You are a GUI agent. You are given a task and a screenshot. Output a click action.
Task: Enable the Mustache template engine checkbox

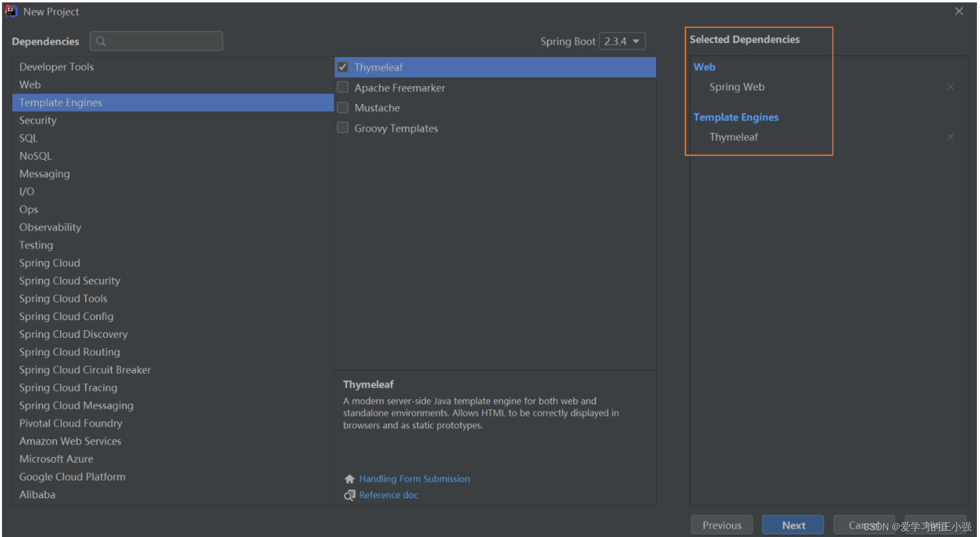(343, 108)
